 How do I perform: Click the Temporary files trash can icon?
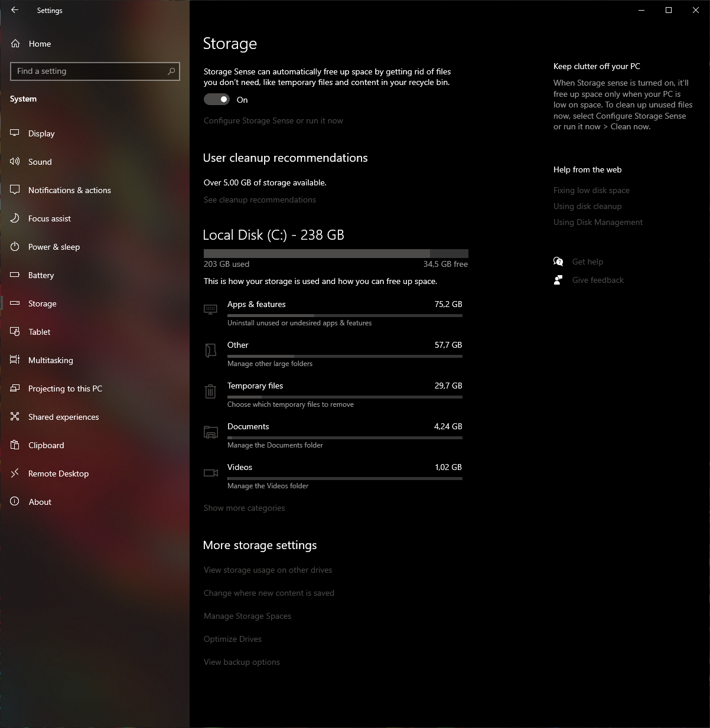(x=210, y=391)
